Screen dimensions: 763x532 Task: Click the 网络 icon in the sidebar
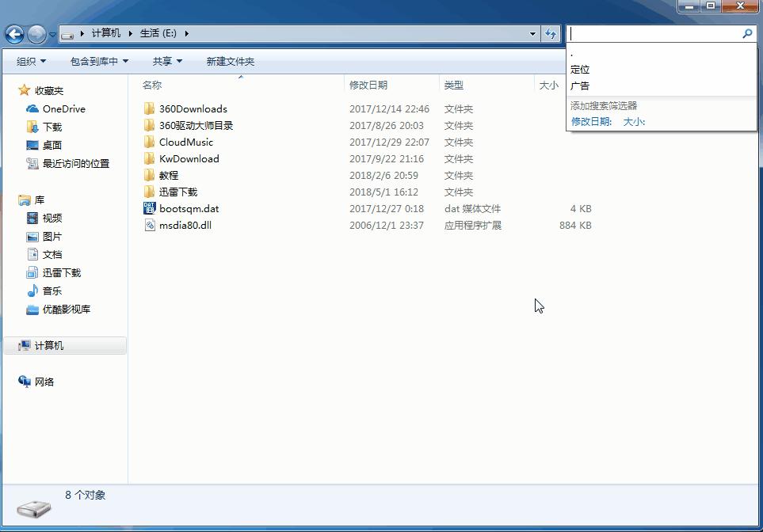45,381
